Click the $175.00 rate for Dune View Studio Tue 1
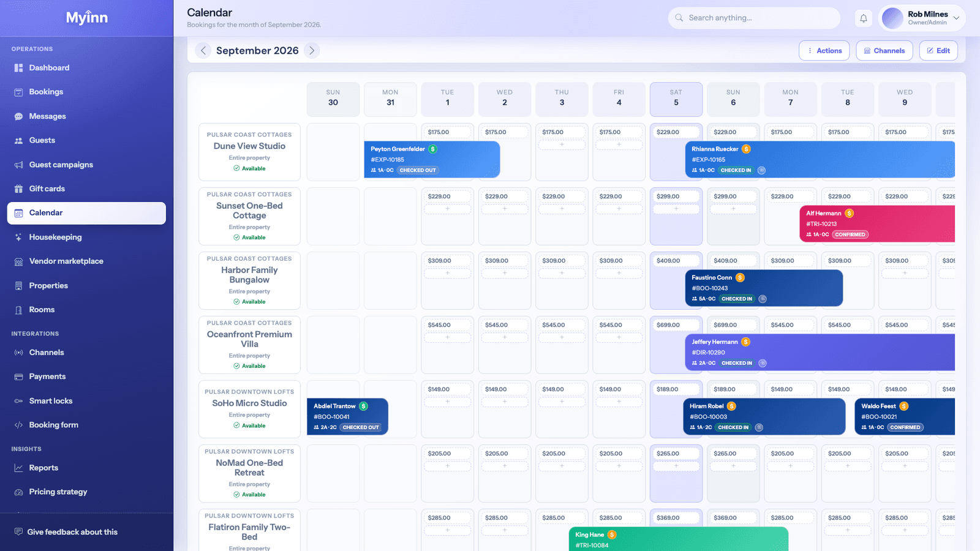The image size is (980, 551). coord(447,132)
